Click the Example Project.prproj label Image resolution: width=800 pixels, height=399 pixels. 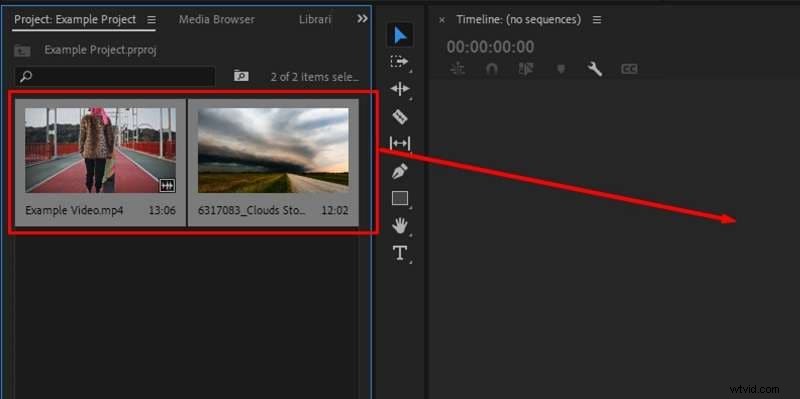click(x=100, y=50)
